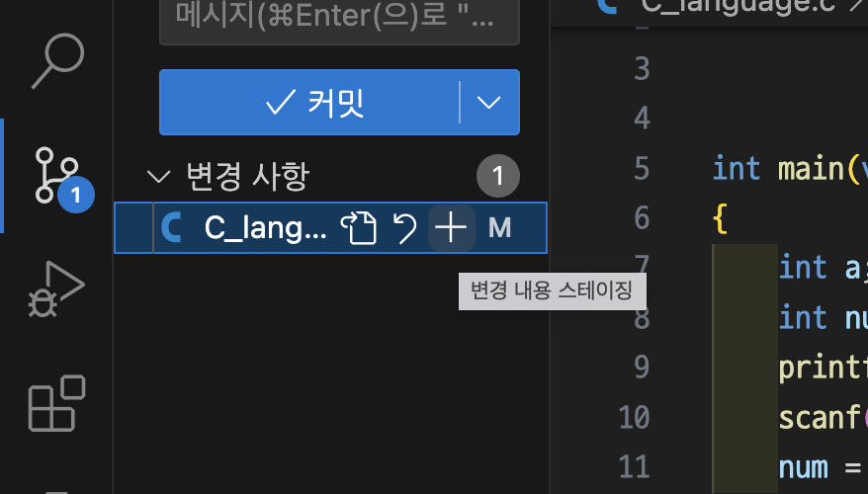Click the M modified status indicator
Image resolution: width=868 pixels, height=494 pixels.
tap(499, 228)
